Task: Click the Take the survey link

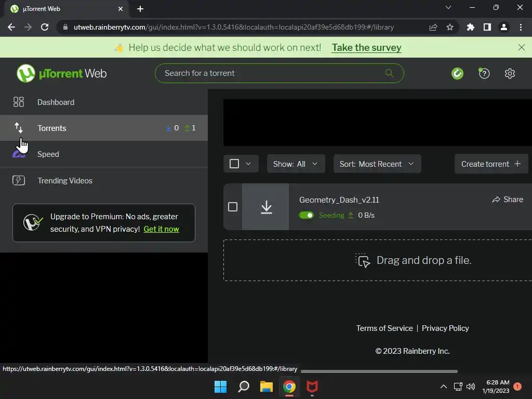Action: tap(366, 47)
